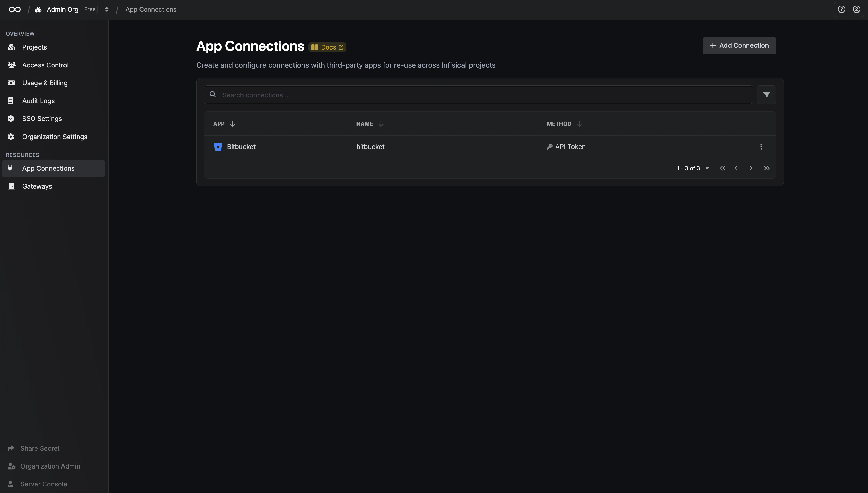
Task: Click the Server Console icon
Action: 10,484
